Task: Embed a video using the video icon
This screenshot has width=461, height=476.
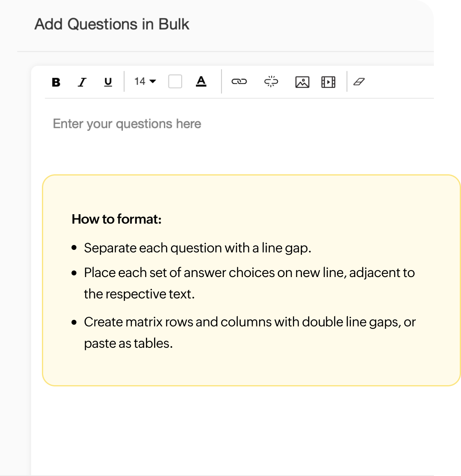Action: (x=328, y=82)
